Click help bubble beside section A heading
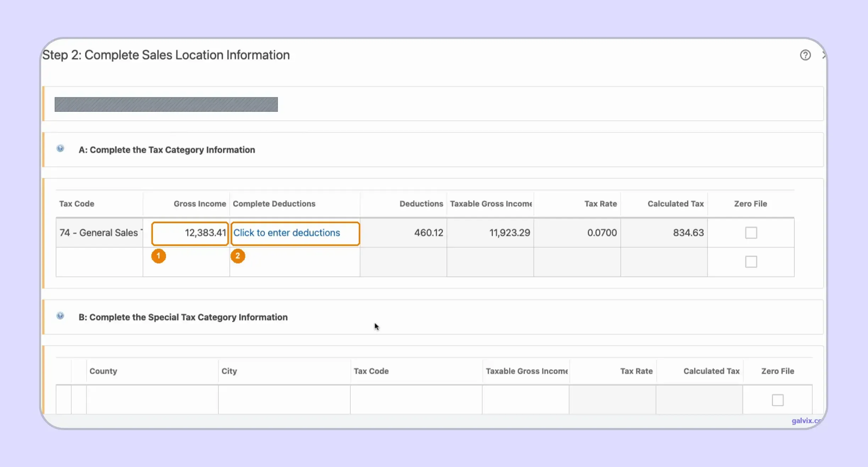Viewport: 868px width, 467px height. [60, 148]
